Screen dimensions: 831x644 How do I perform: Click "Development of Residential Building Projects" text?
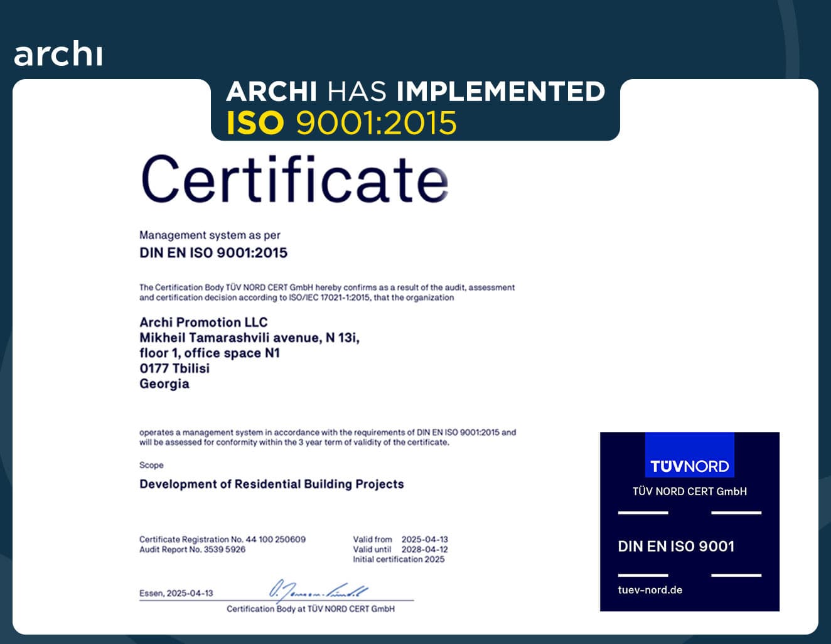click(272, 484)
